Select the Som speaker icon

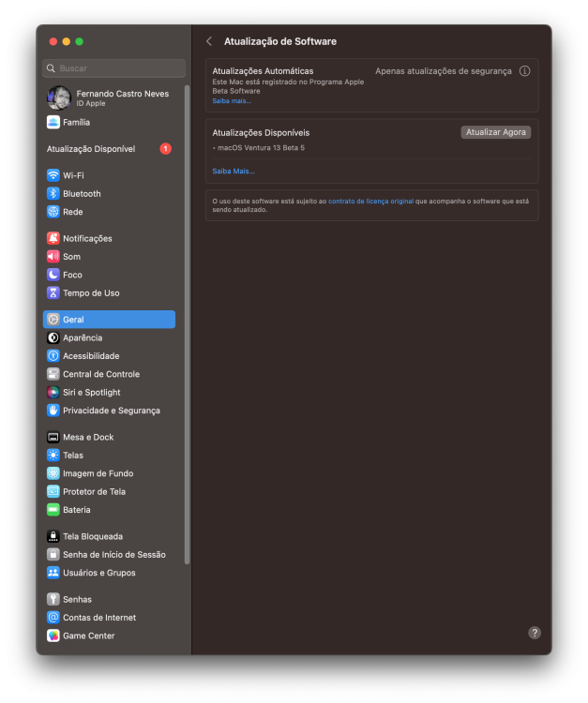tap(53, 257)
